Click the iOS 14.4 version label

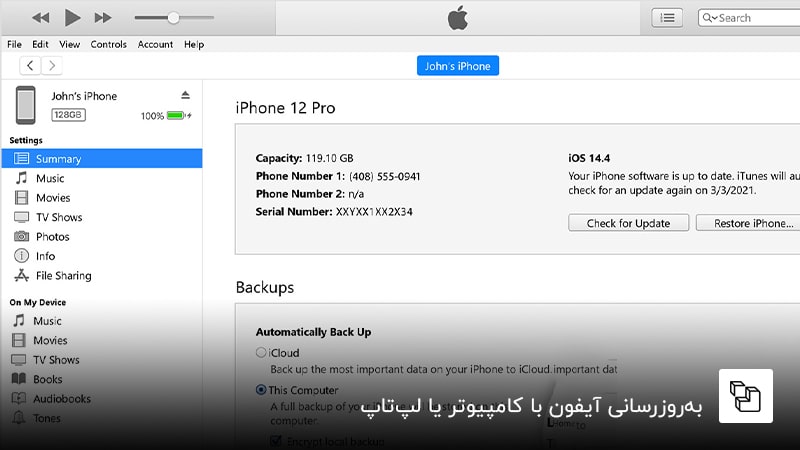click(589, 158)
